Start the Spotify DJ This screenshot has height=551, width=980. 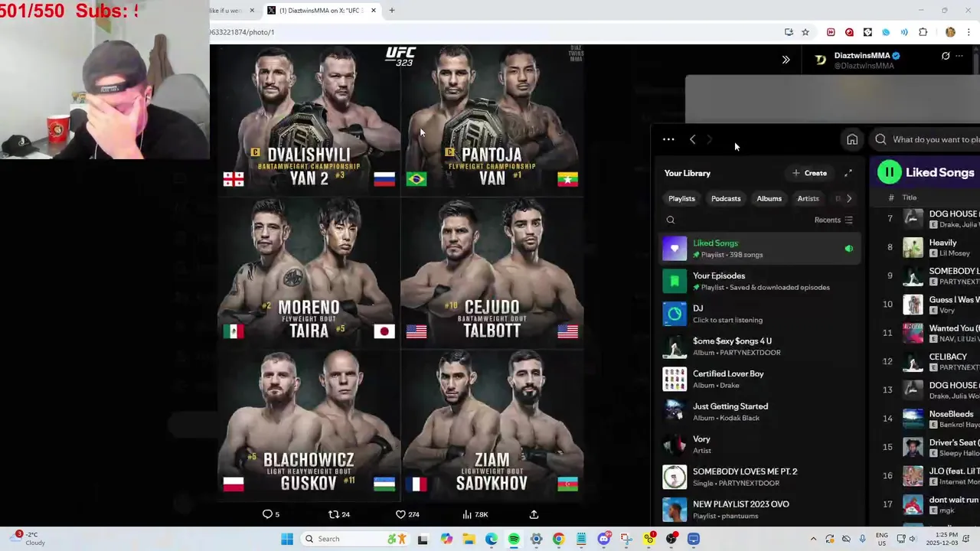[x=758, y=314]
